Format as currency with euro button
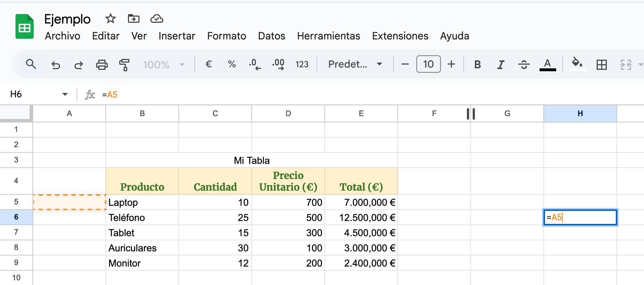Screen dimensions: 644x285 pyautogui.click(x=209, y=64)
